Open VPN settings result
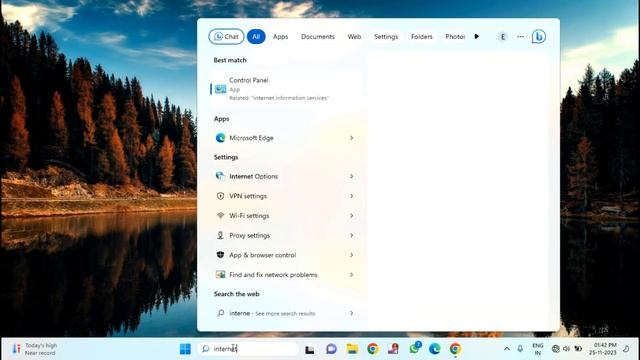 pos(286,196)
